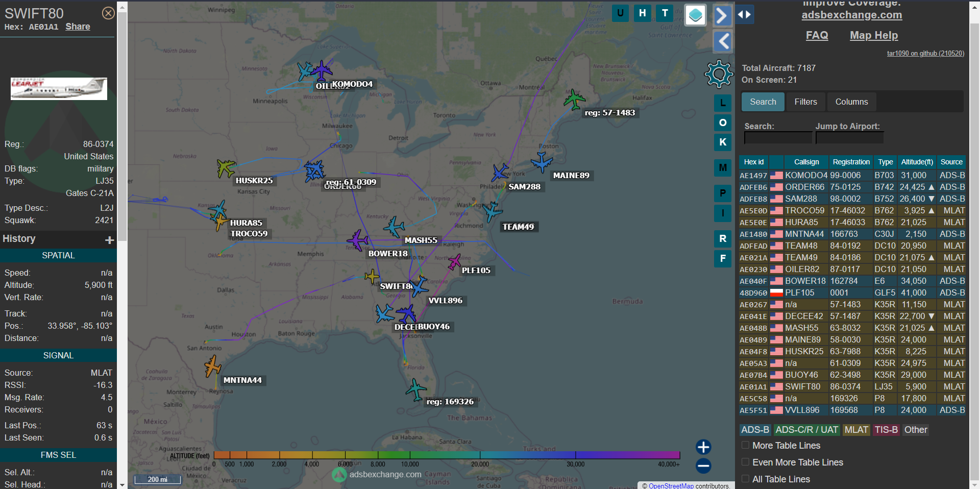Click the TIS-B source legend swatch

[886, 430]
